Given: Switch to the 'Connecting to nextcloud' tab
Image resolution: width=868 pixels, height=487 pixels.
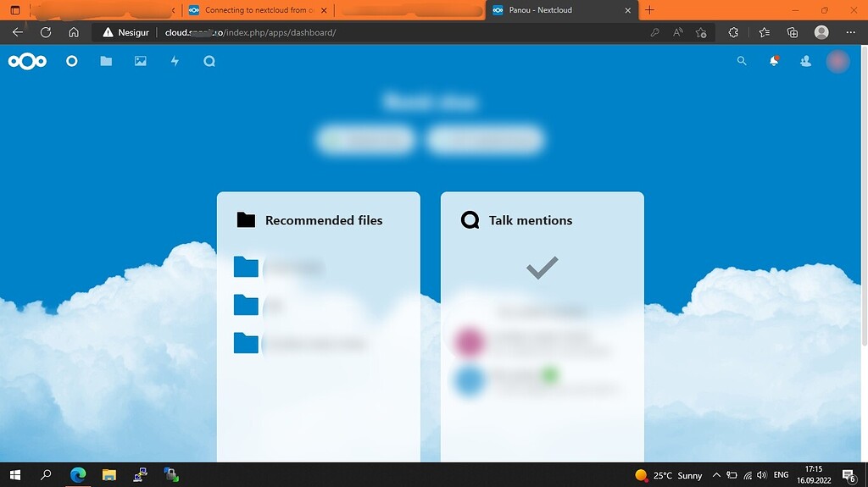Looking at the screenshot, I should (x=254, y=10).
